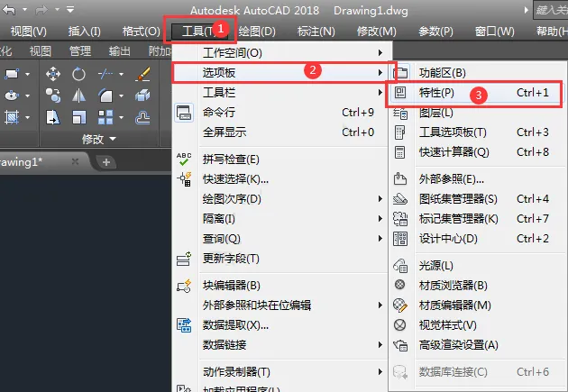Viewport: 568px width, 392px height.
Task: Select the Copy tool icon
Action: [53, 96]
